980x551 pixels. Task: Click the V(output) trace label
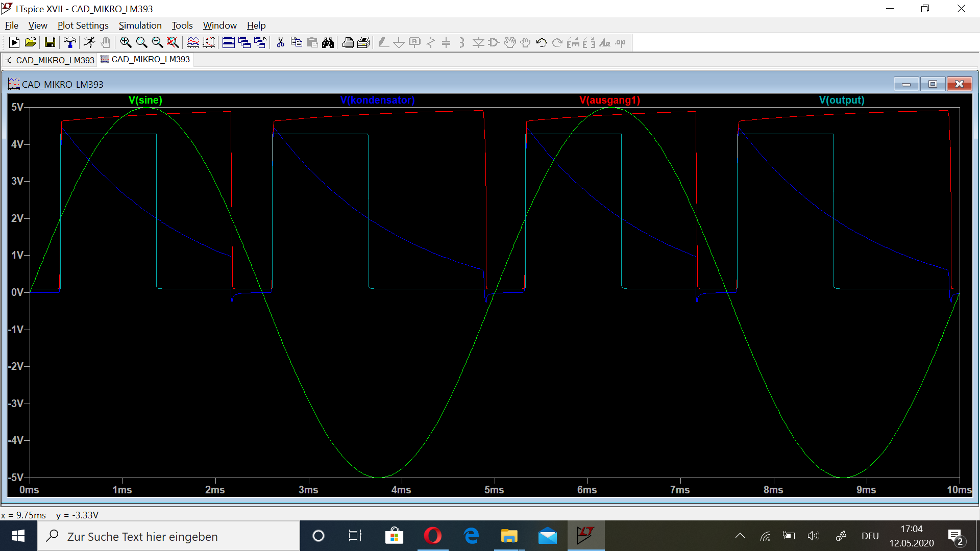click(x=842, y=100)
